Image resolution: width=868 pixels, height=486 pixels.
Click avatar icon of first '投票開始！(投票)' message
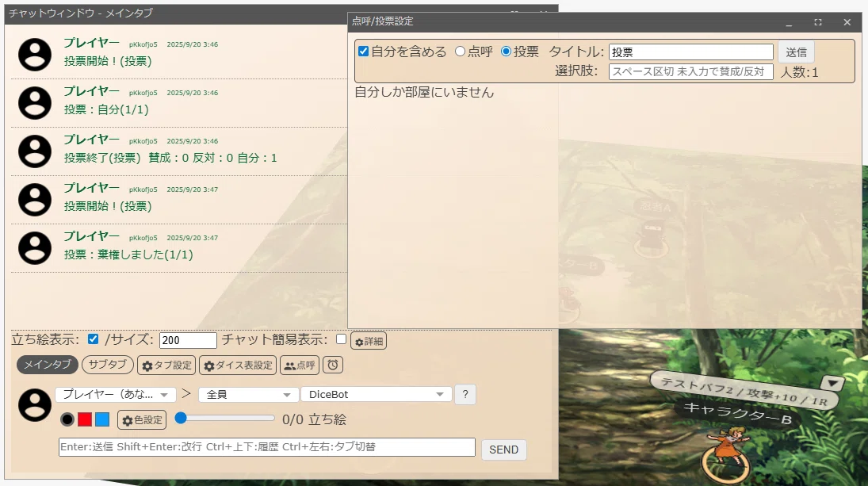35,54
